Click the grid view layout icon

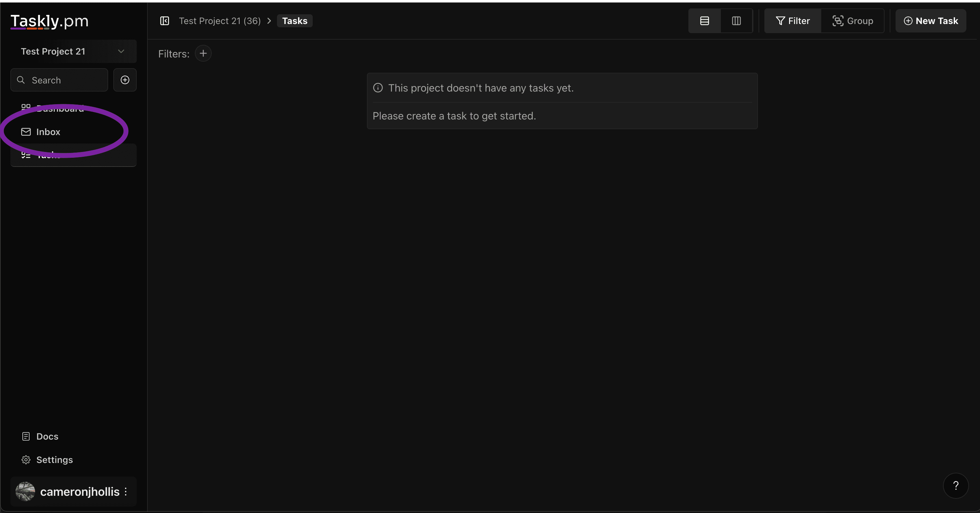(x=736, y=21)
